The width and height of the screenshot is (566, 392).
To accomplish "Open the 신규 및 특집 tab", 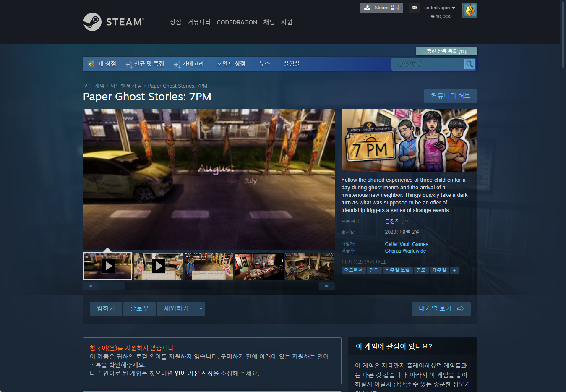I will point(145,64).
